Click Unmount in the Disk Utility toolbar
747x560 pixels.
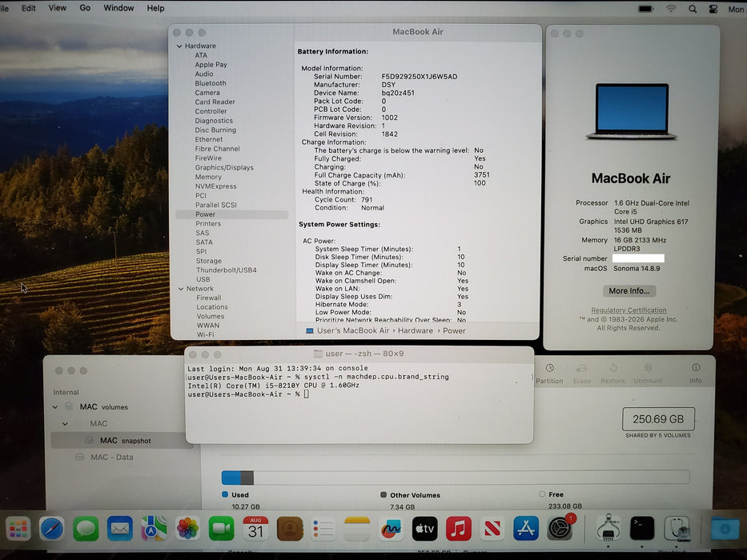(x=648, y=374)
